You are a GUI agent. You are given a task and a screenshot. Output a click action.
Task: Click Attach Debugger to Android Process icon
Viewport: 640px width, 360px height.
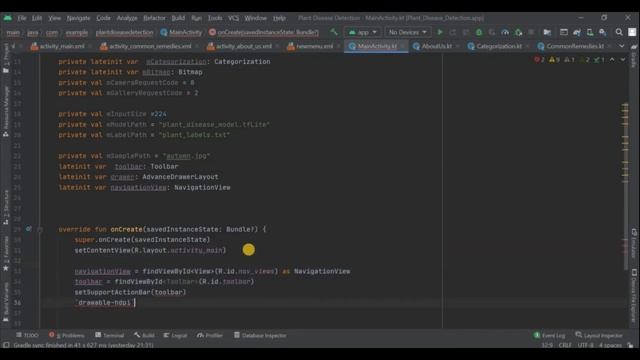pos(518,32)
